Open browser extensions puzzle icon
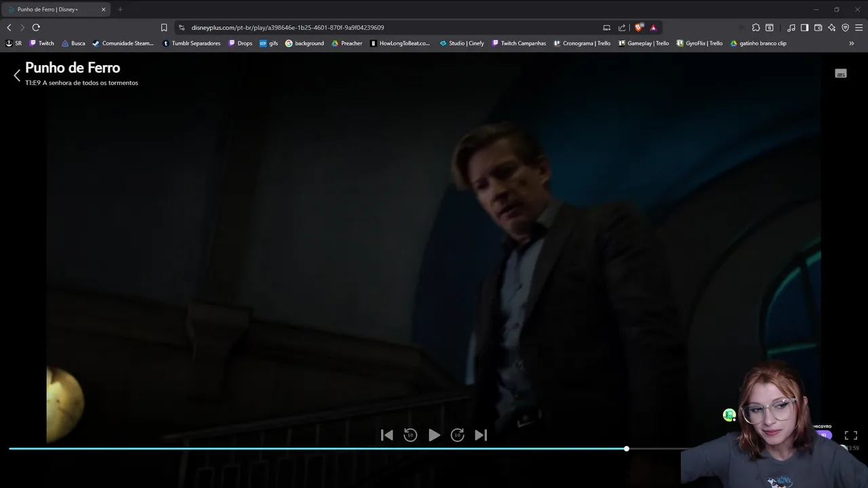Viewport: 868px width, 488px height. (x=756, y=28)
